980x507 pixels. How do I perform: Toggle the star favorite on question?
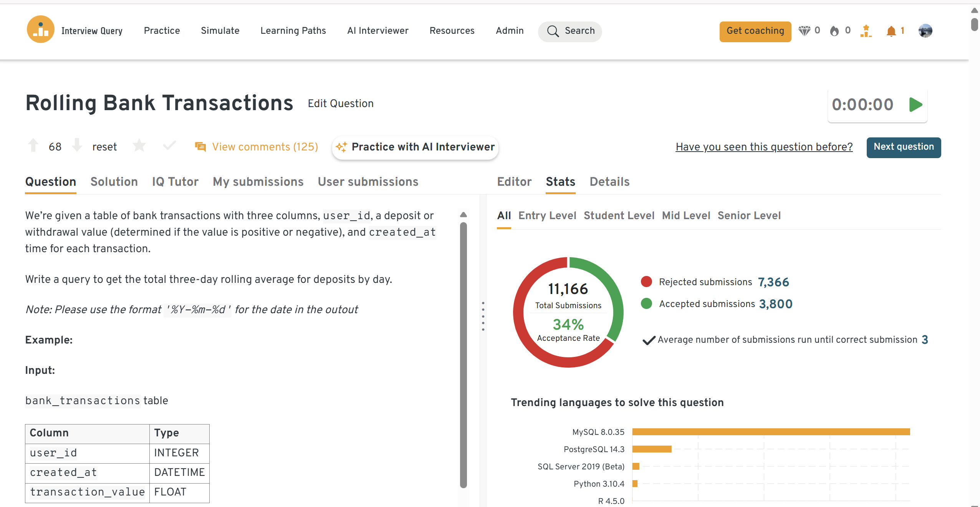click(x=139, y=146)
